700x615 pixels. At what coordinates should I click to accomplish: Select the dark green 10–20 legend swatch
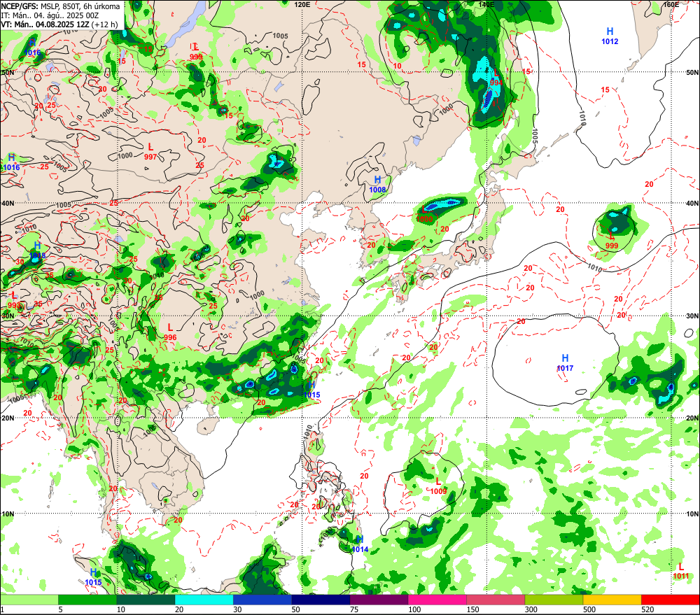coord(146,600)
